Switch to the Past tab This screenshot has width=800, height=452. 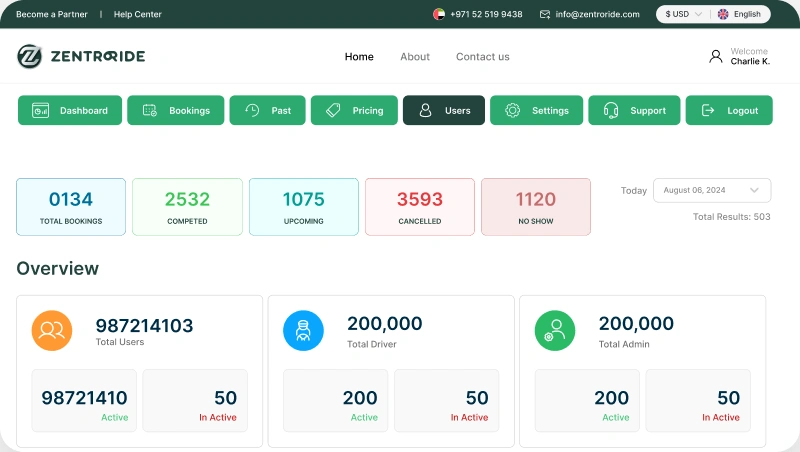coord(267,110)
